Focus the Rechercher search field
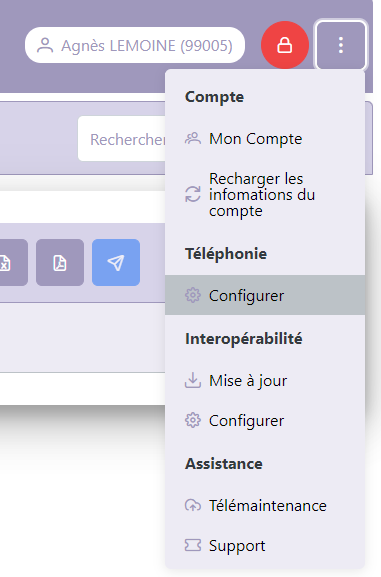The height and width of the screenshot is (577, 381). (122, 139)
